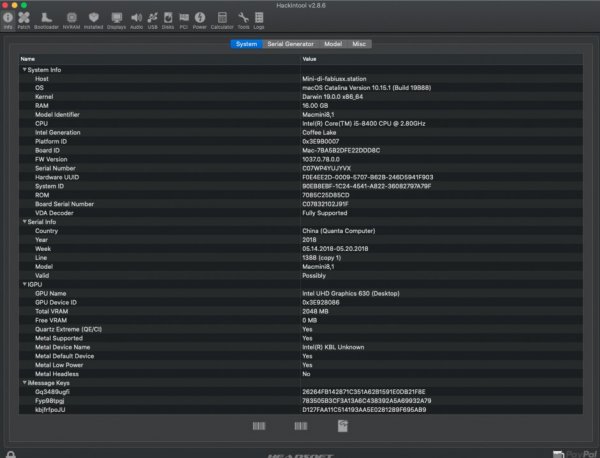This screenshot has height=458, width=600.
Task: Select the Board Serial Number row
Action: pyautogui.click(x=301, y=204)
